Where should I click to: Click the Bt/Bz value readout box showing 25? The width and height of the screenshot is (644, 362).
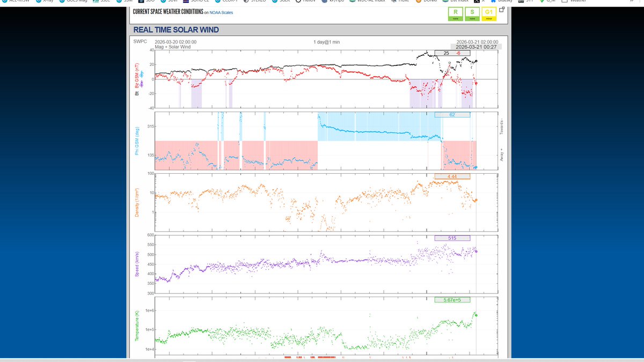452,53
